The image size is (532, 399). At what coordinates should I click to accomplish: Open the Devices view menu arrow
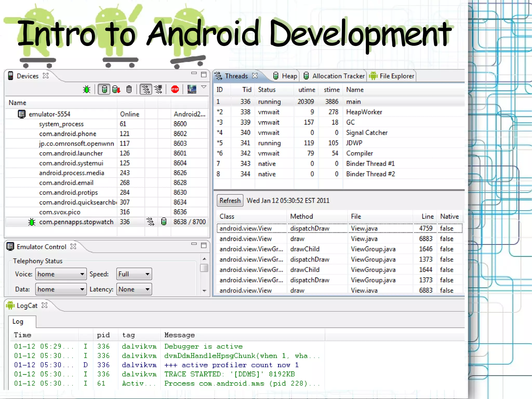(x=204, y=87)
